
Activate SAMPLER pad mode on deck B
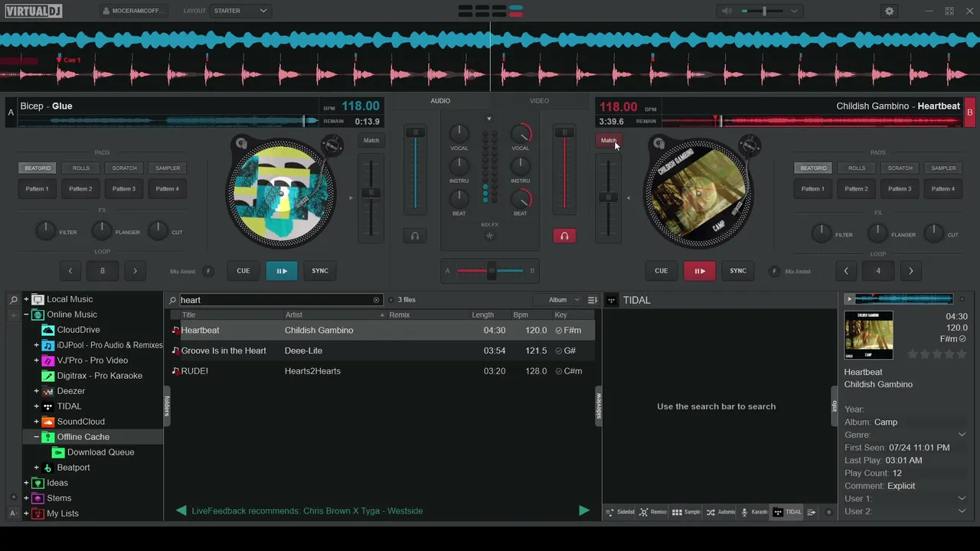point(943,168)
